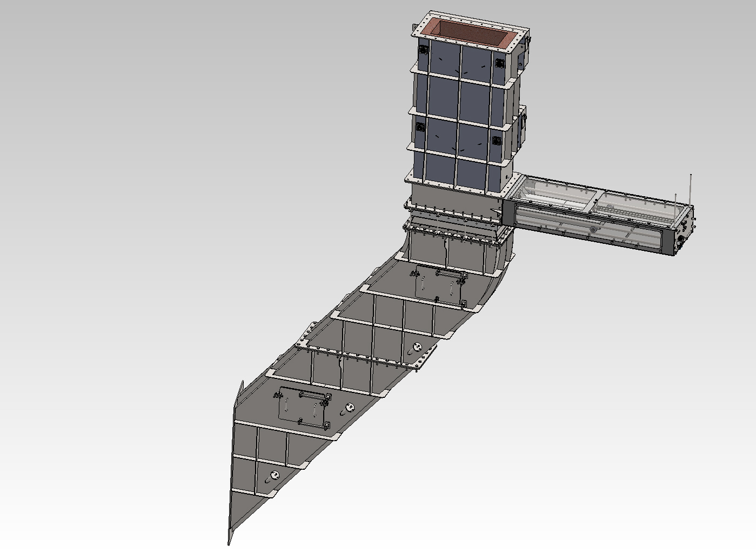The height and width of the screenshot is (553, 756).
Task: Select the tall thin rod at the slide gate end
Action: [691, 189]
